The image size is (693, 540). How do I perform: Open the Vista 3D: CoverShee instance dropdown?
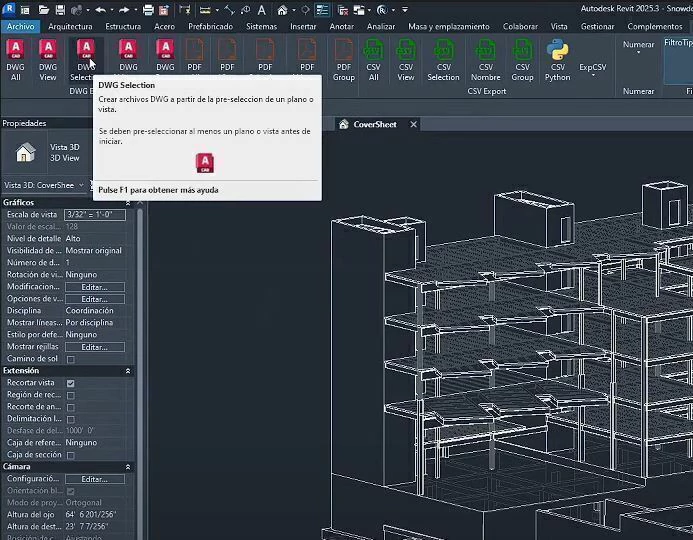tap(81, 185)
